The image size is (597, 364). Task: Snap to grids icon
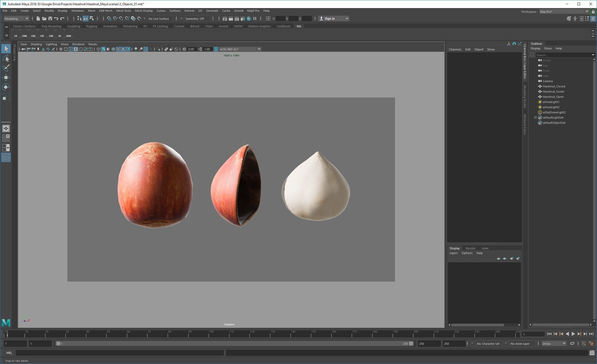click(x=109, y=18)
